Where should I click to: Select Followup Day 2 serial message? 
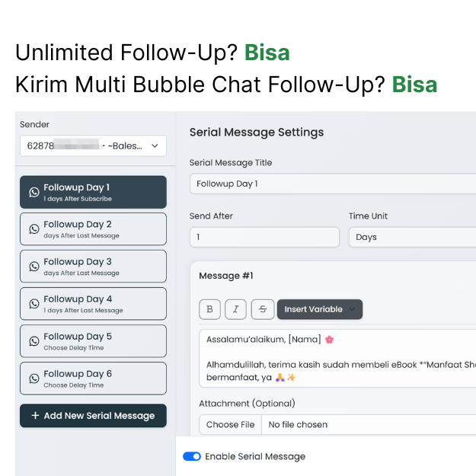pyautogui.click(x=93, y=229)
